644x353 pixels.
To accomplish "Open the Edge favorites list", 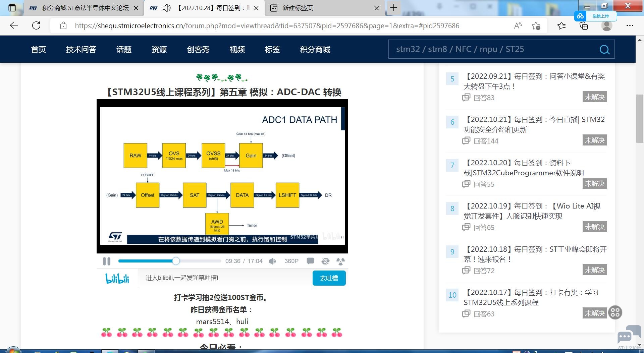I will (x=561, y=26).
